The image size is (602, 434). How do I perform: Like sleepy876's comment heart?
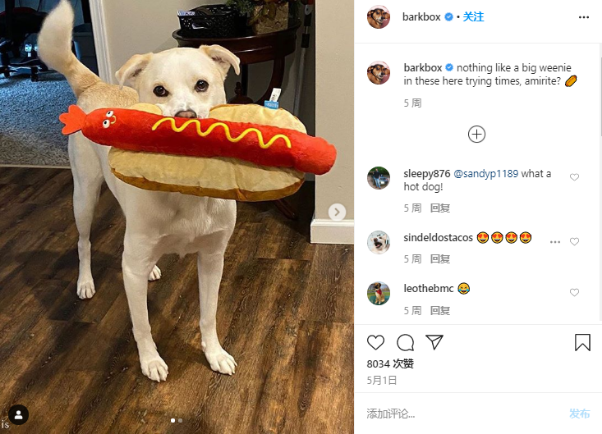574,177
